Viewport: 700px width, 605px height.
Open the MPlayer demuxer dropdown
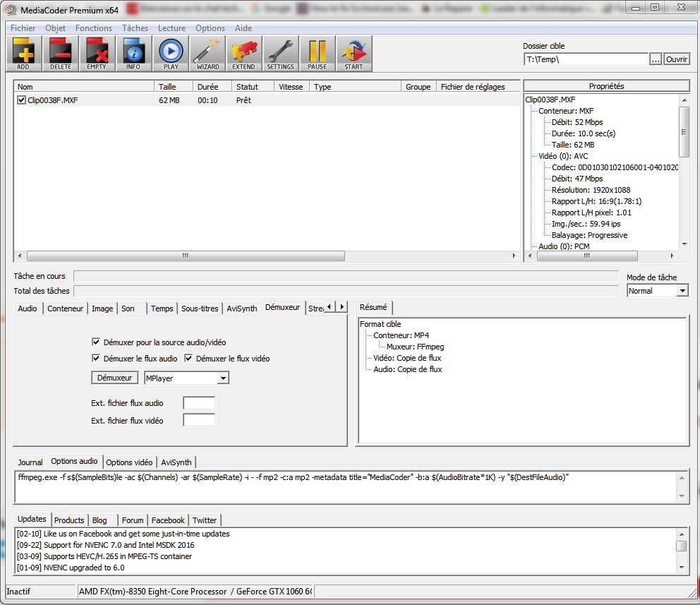pyautogui.click(x=223, y=378)
